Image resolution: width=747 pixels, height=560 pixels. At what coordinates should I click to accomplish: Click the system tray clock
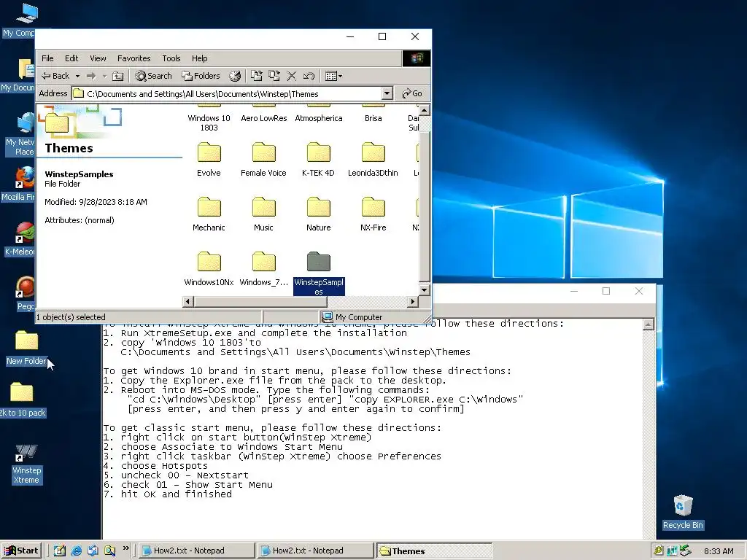(x=719, y=551)
